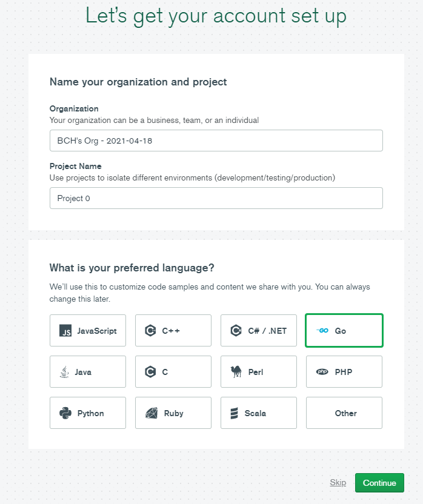Select the Python language option text
The width and height of the screenshot is (423, 504).
point(91,413)
